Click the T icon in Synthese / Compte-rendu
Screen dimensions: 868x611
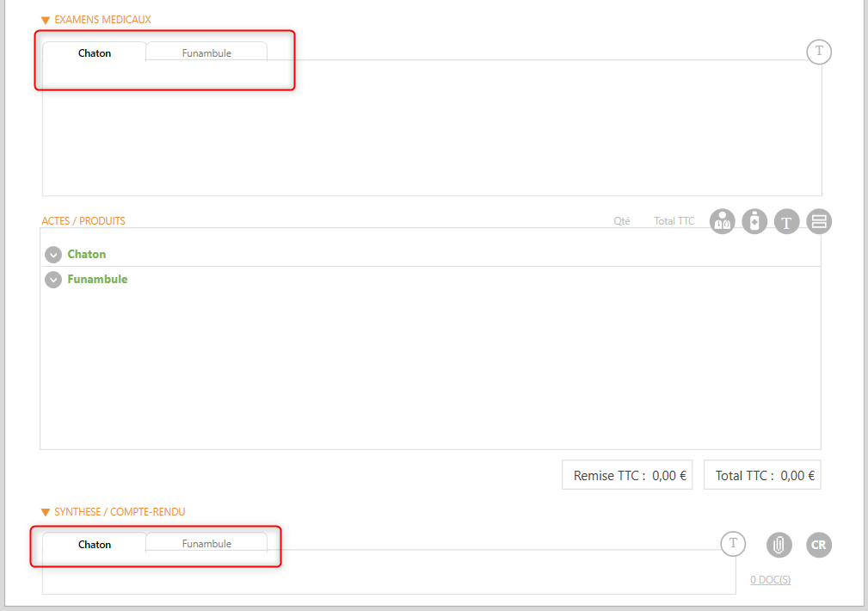point(733,543)
